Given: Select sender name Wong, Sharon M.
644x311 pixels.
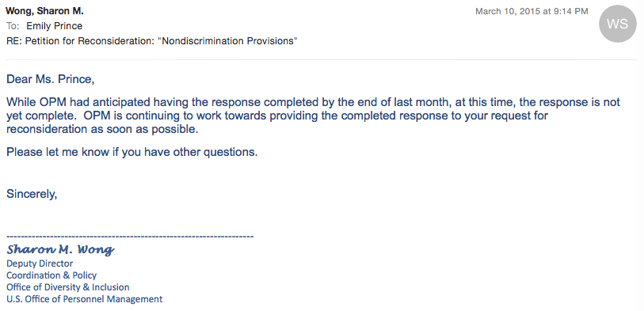Looking at the screenshot, I should pyautogui.click(x=44, y=11).
